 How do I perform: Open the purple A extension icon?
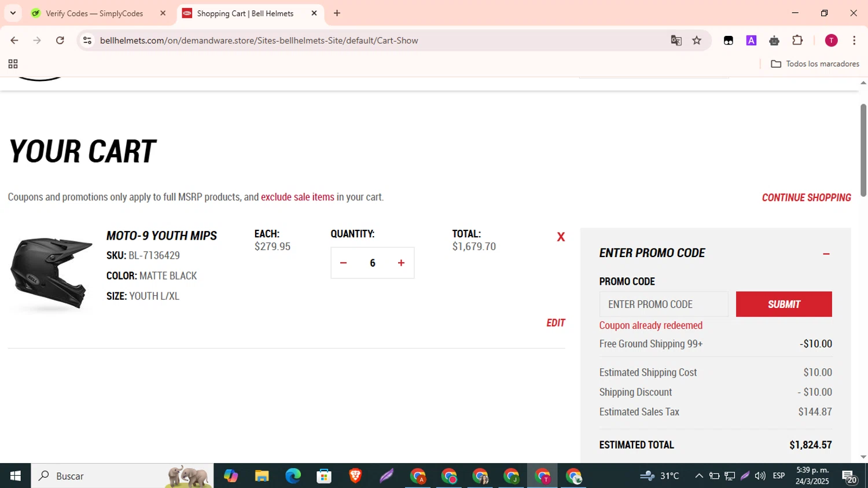751,41
